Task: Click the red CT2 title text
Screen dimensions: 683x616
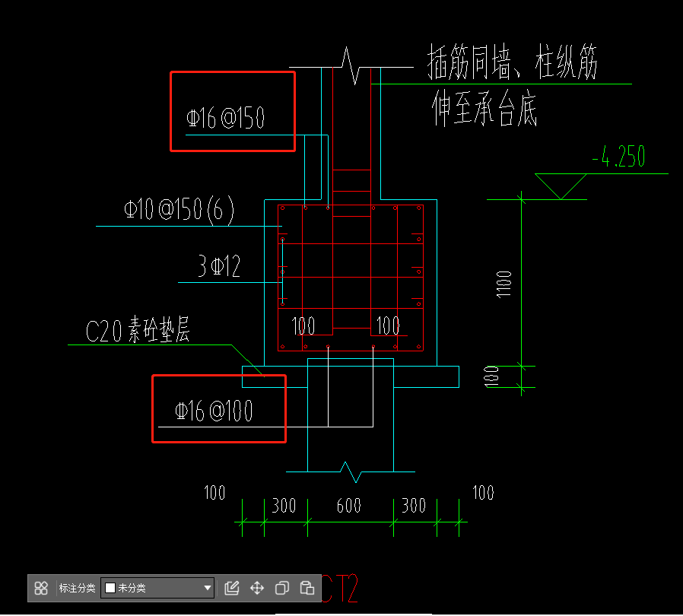Action: (340, 588)
